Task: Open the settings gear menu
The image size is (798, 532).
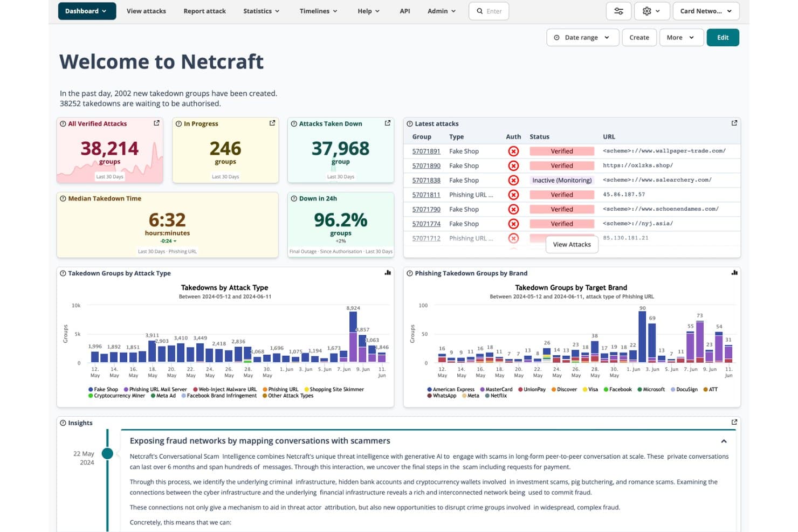Action: (652, 11)
